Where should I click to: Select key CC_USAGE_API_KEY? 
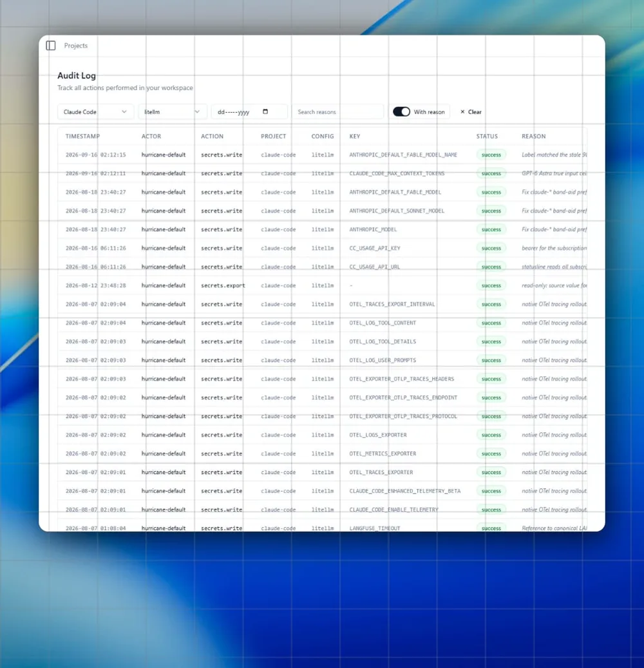tap(375, 248)
